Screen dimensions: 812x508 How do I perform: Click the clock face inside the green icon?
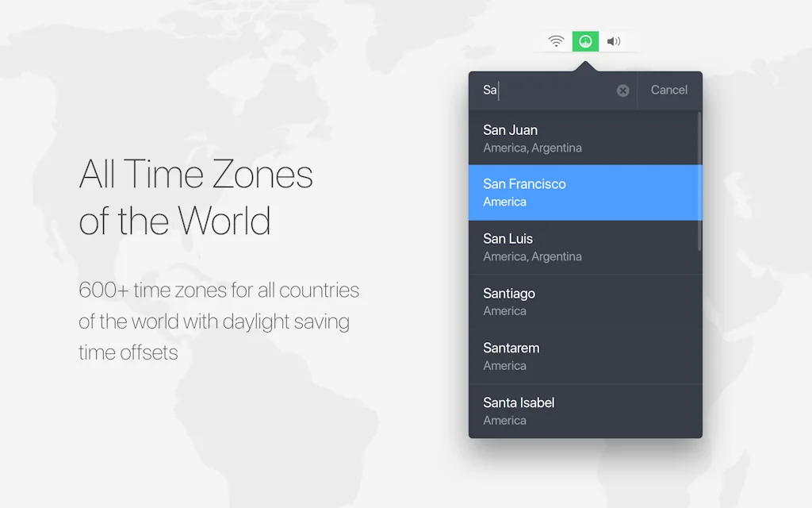[584, 40]
